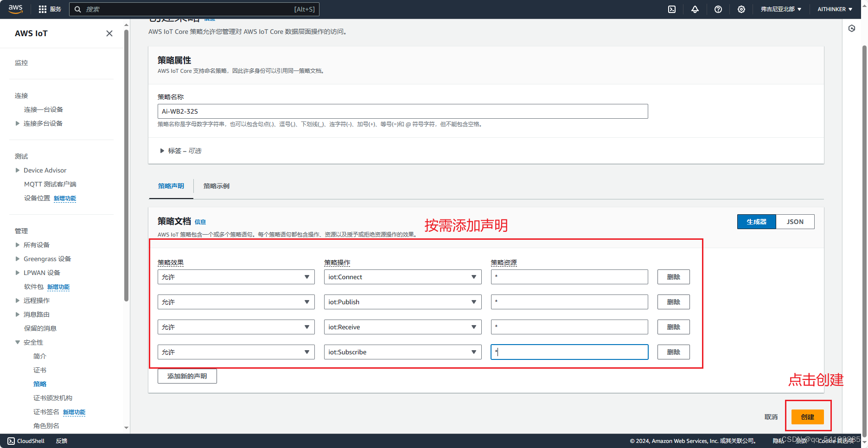Select the 生成器 editor mode
868x448 pixels.
757,222
